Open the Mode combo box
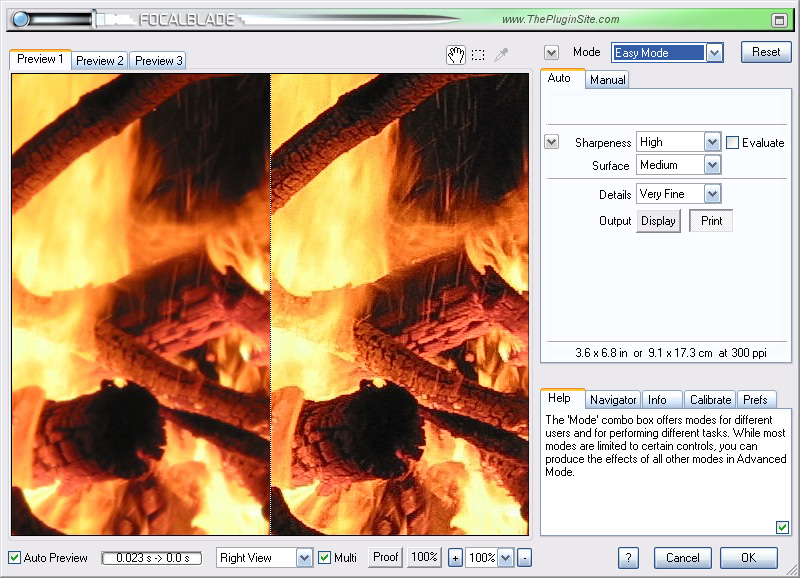Image resolution: width=800 pixels, height=578 pixels. coord(667,53)
